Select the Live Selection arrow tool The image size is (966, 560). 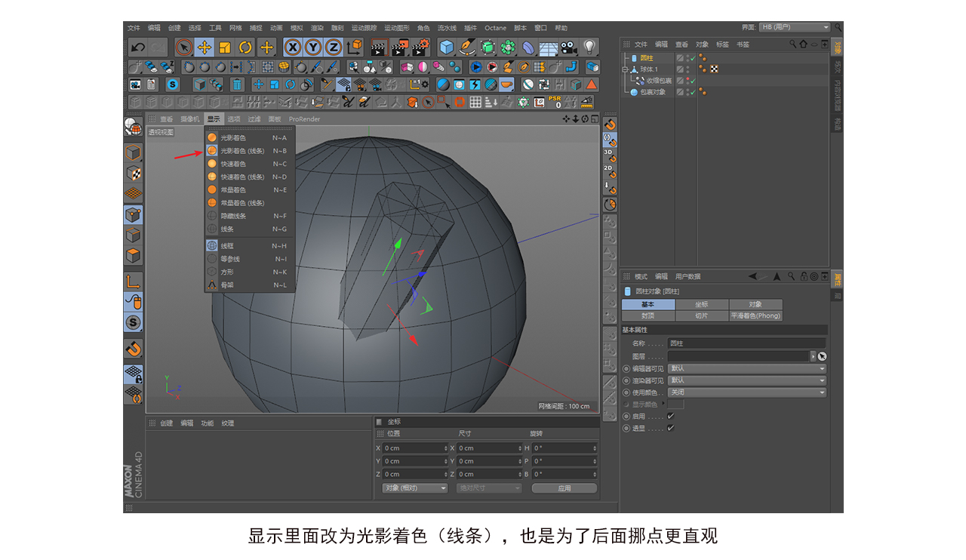pyautogui.click(x=183, y=48)
